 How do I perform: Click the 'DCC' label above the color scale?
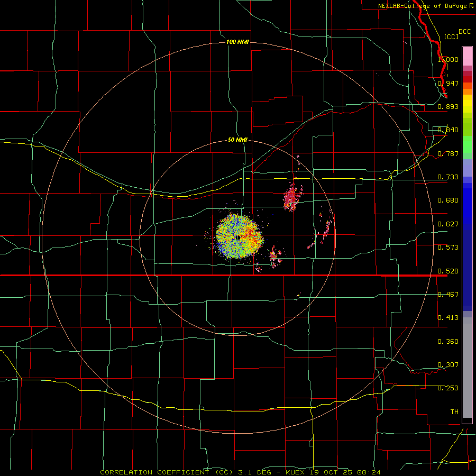464,32
